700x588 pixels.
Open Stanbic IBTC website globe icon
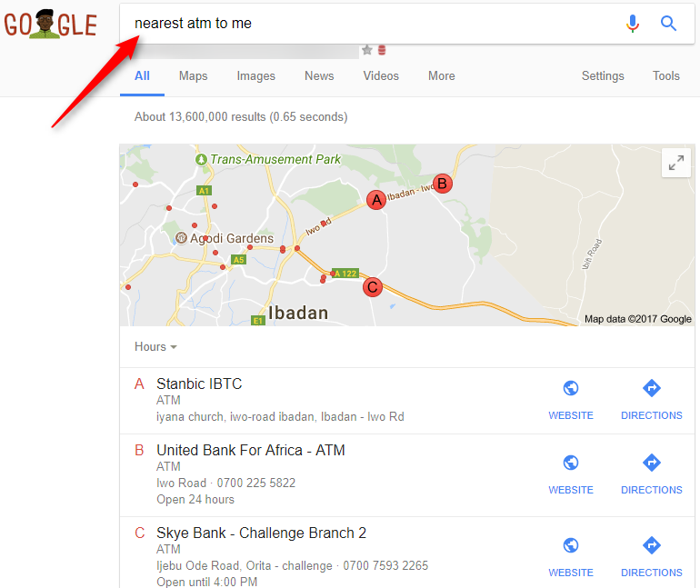571,388
